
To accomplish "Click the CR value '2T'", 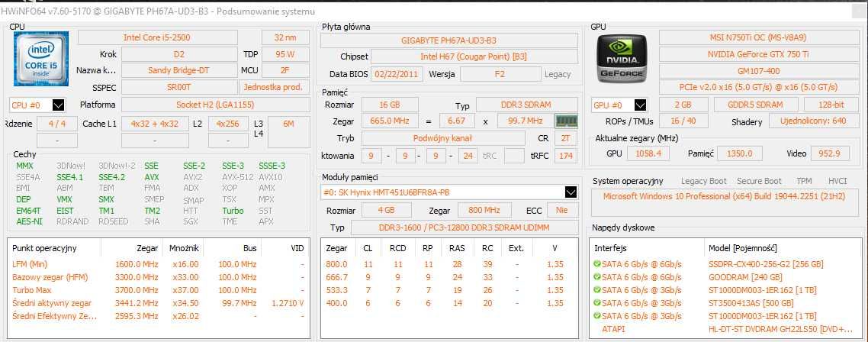I will [566, 138].
